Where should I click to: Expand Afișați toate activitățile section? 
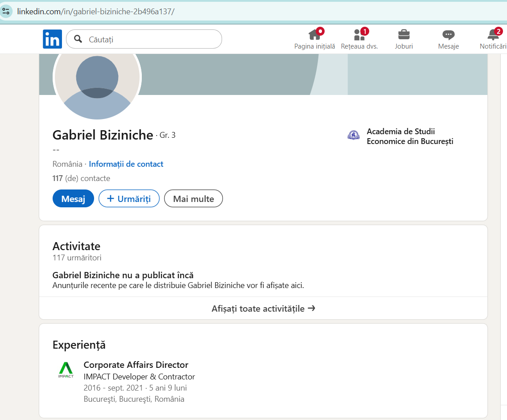point(264,308)
